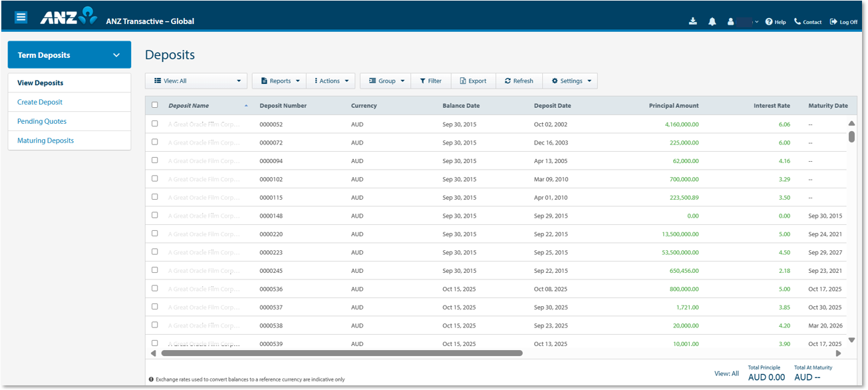The width and height of the screenshot is (868, 390).
Task: Open Maturing Deposits page
Action: click(45, 140)
